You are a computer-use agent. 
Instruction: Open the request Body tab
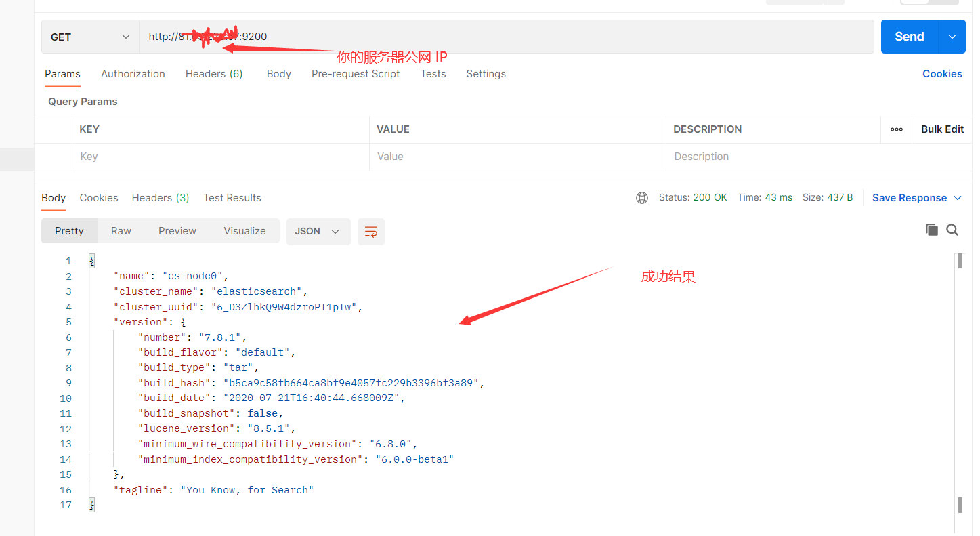[278, 74]
